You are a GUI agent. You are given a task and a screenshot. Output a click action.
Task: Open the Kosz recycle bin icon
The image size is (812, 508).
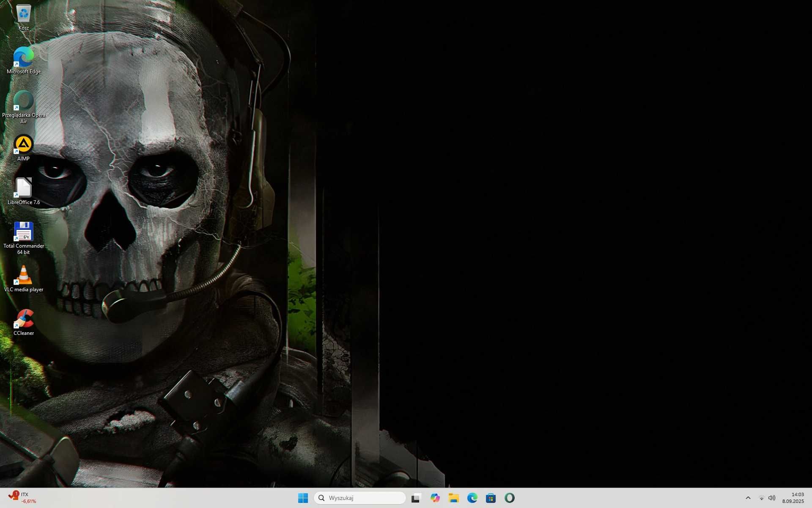[24, 18]
